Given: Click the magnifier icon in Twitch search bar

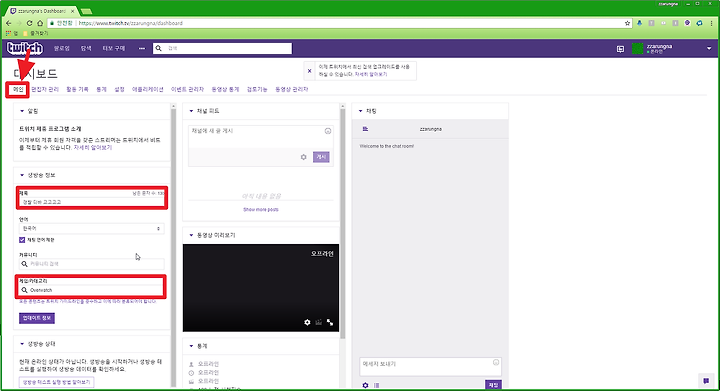Looking at the screenshot, I should [x=158, y=48].
